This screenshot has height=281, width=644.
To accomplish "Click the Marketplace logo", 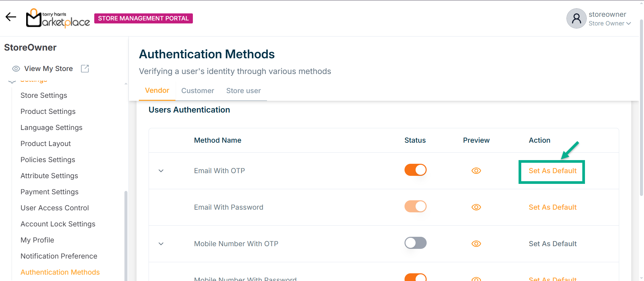I will coord(58,18).
